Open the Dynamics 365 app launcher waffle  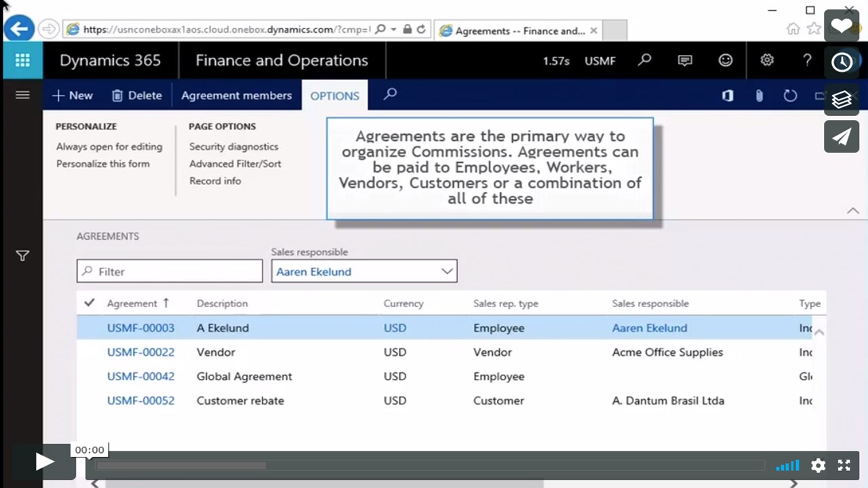coord(22,60)
